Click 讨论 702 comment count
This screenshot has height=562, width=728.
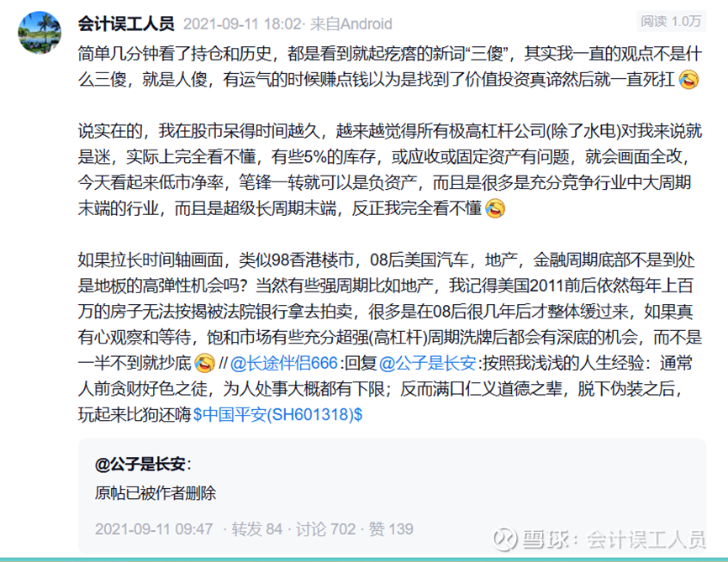tap(325, 529)
